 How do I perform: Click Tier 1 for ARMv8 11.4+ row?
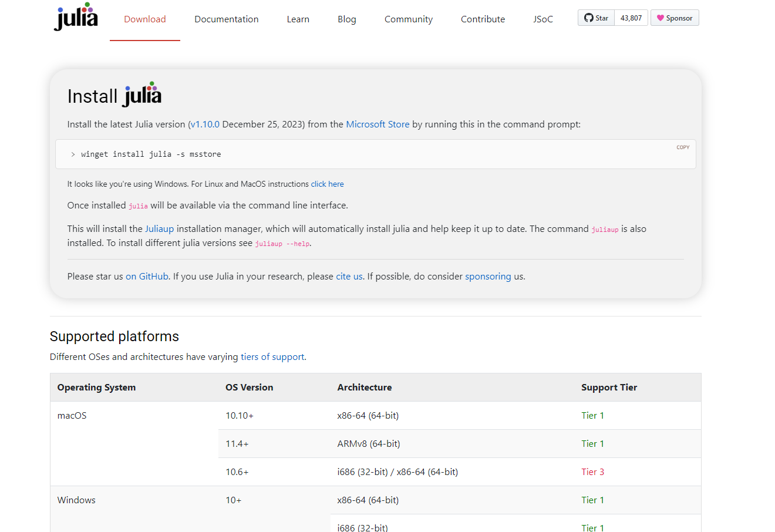point(592,444)
